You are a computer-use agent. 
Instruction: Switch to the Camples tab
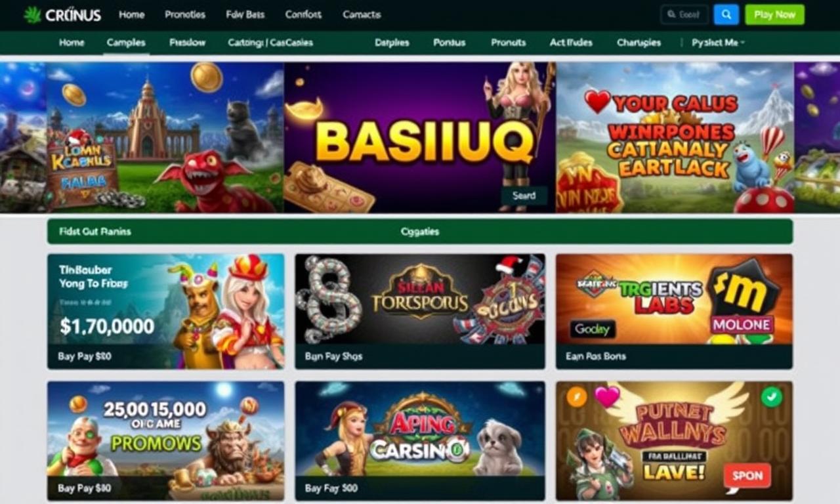click(126, 43)
